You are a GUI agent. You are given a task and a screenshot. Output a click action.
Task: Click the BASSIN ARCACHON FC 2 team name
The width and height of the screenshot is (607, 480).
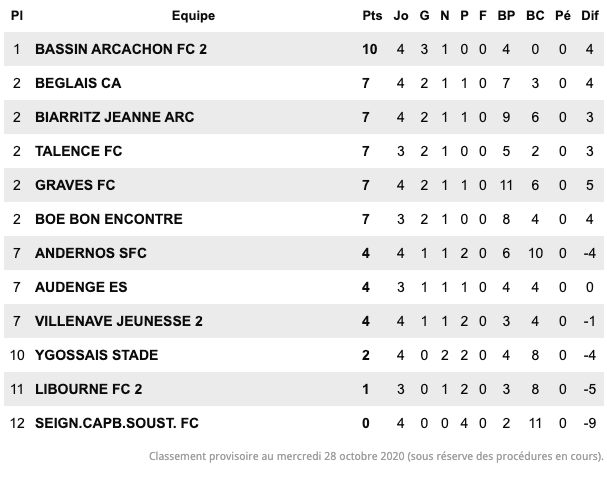[121, 49]
